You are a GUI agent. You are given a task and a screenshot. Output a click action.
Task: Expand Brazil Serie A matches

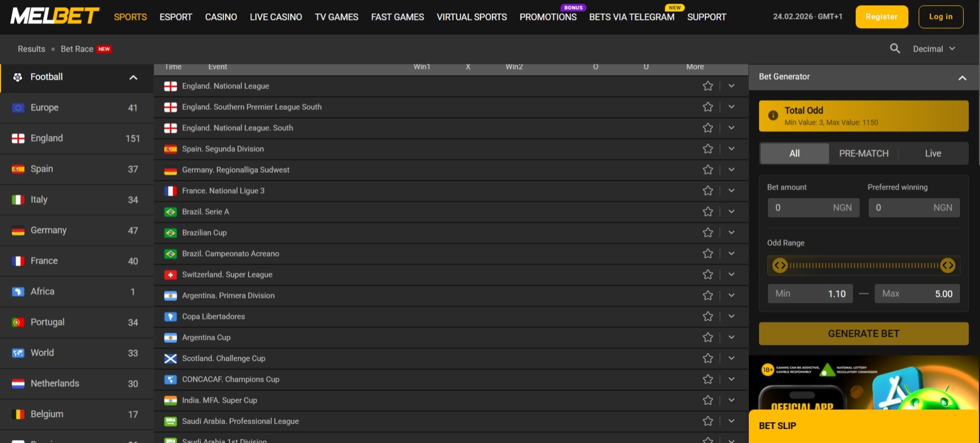[x=731, y=211]
